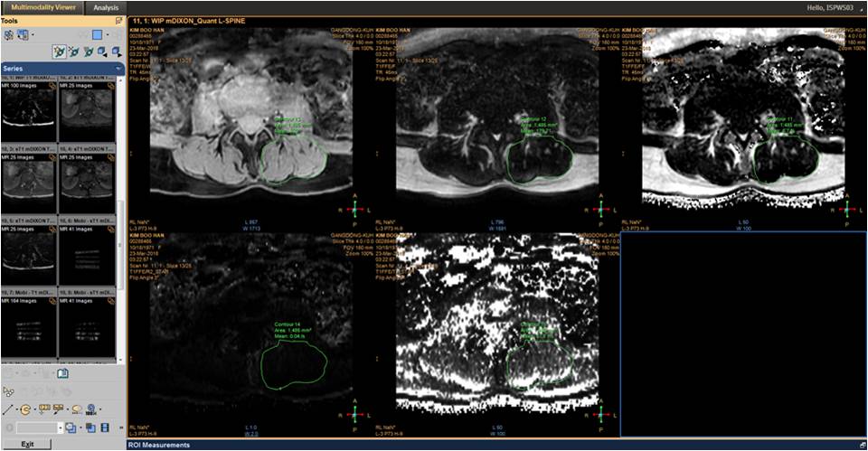Toggle the first highlighted link tool

(59, 52)
